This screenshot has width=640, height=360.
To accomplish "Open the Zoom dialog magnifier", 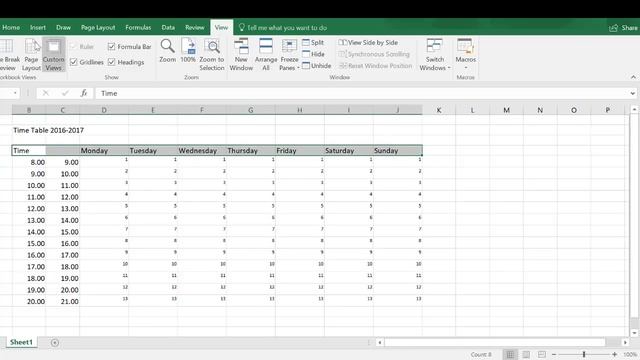I will point(167,51).
